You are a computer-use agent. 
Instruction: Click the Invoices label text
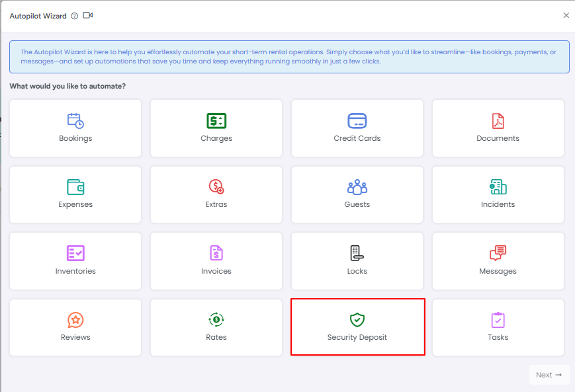point(216,271)
